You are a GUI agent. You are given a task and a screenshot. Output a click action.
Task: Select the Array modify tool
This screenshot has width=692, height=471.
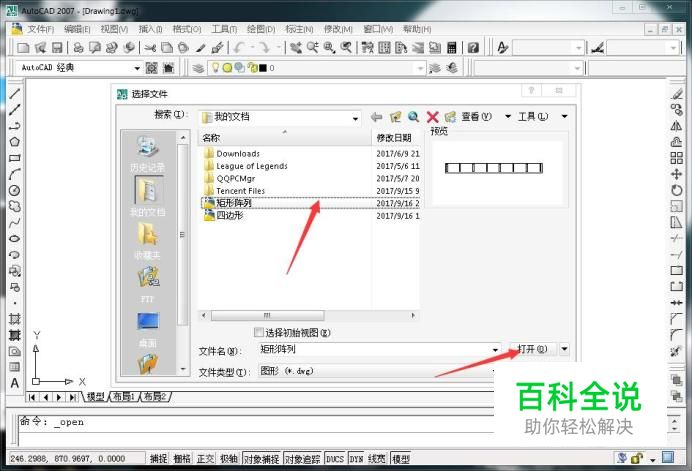676,158
